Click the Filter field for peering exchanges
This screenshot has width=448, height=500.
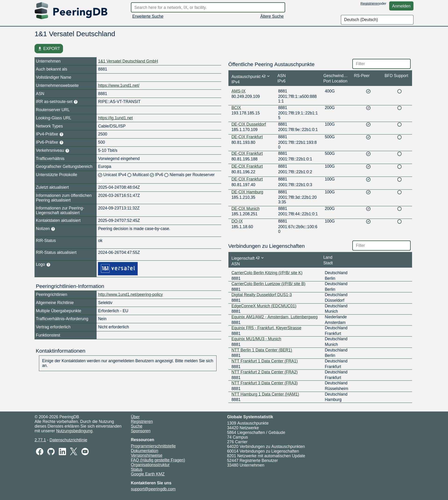coord(381,64)
